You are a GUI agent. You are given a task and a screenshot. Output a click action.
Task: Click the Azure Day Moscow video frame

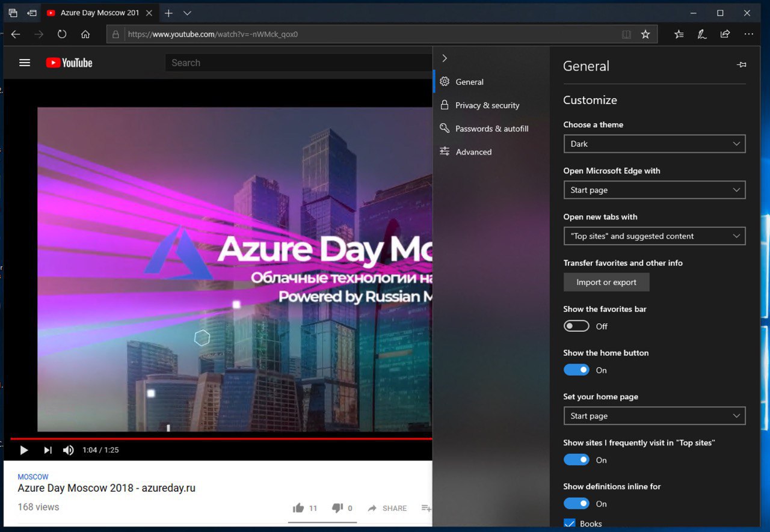pos(235,269)
